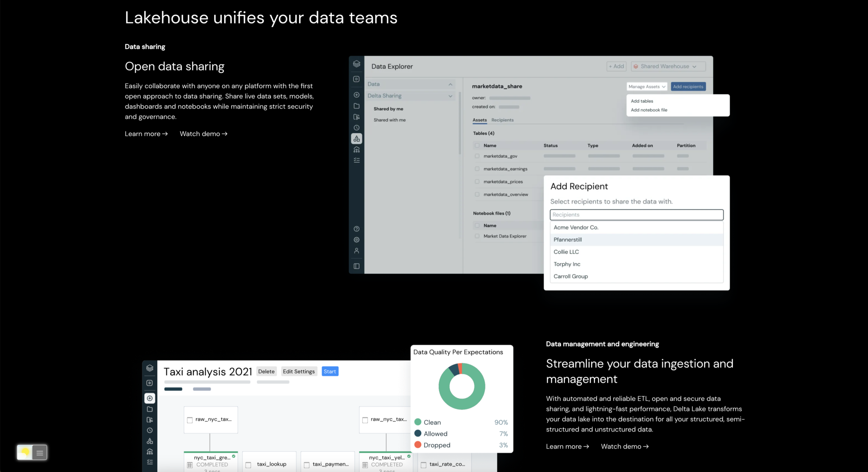Select the marketdata_prices checkbox
Image resolution: width=868 pixels, height=472 pixels.
pos(477,182)
